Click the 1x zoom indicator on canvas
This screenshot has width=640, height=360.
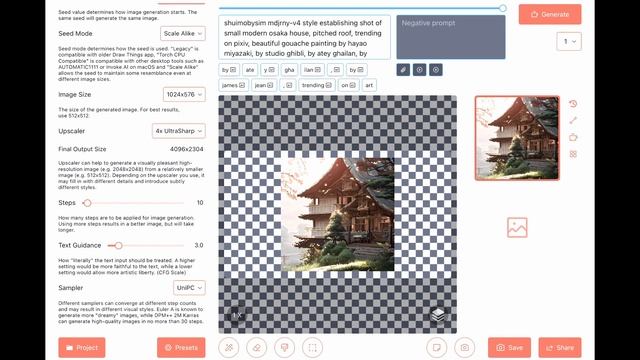point(237,315)
